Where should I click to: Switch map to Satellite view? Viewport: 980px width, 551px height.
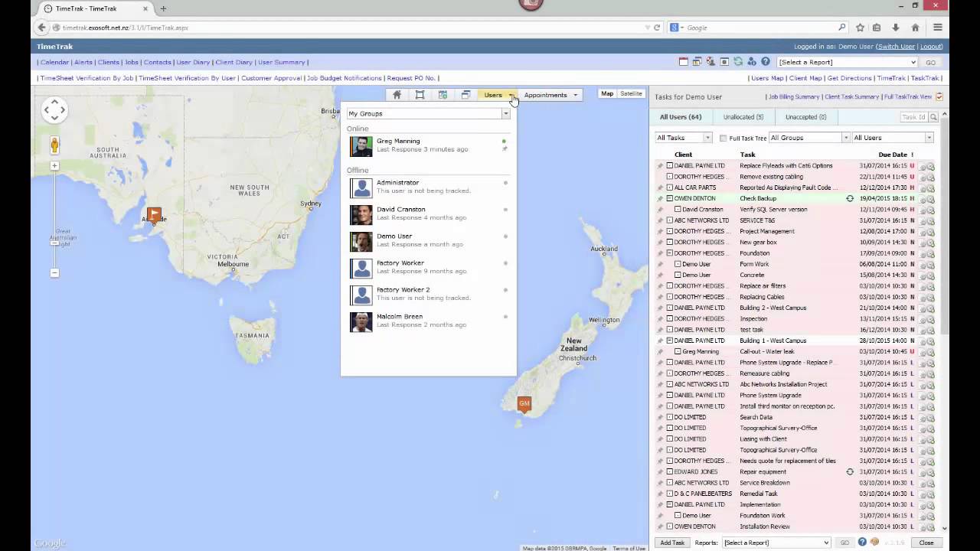pos(631,94)
